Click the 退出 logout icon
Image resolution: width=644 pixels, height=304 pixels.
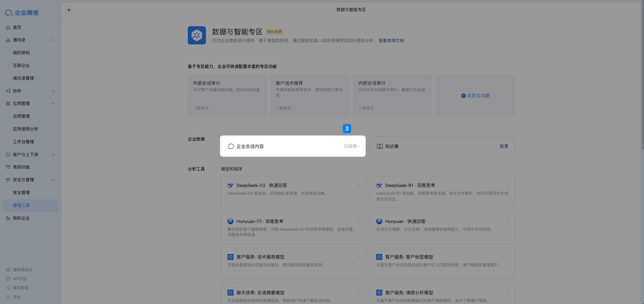coord(8,297)
